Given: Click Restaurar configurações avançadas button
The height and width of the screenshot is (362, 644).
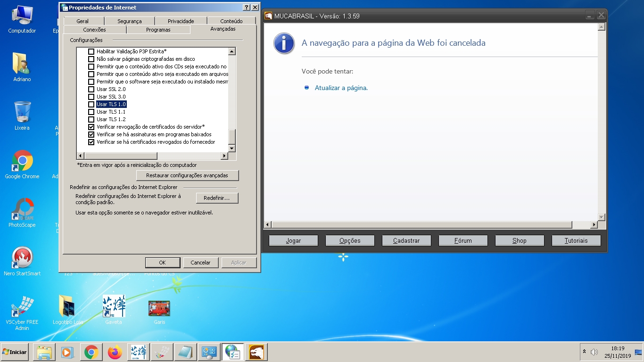Looking at the screenshot, I should (187, 175).
